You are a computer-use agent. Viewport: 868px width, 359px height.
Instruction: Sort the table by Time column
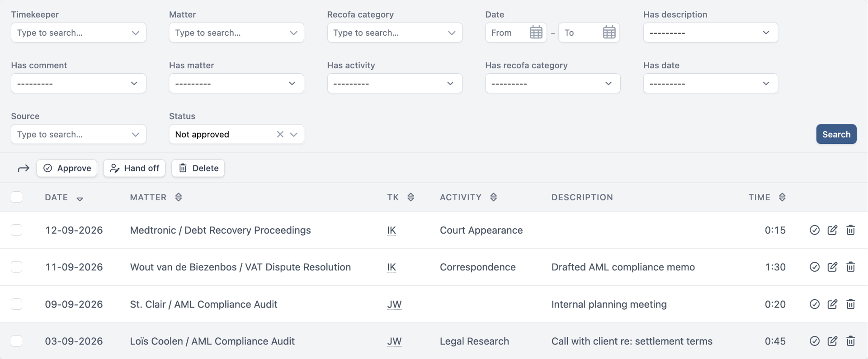pos(782,197)
